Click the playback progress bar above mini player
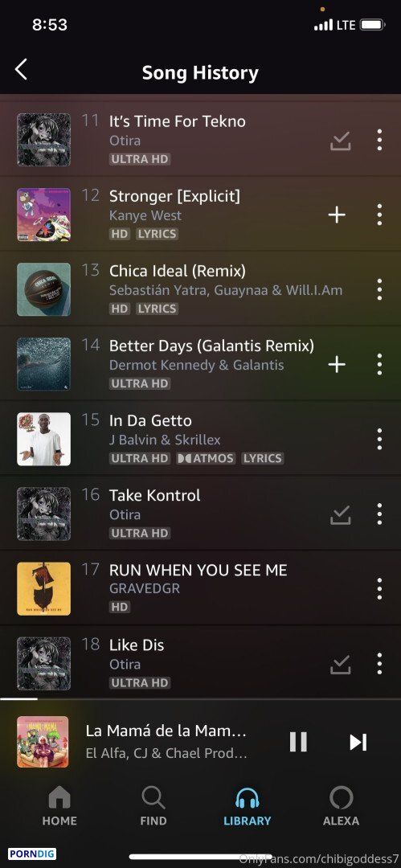 [x=201, y=699]
